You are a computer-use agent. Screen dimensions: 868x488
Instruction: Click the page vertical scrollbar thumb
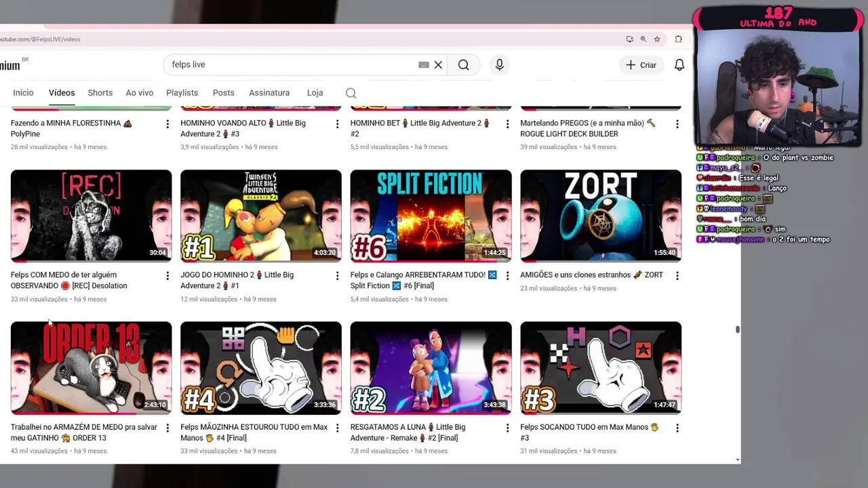coord(737,329)
